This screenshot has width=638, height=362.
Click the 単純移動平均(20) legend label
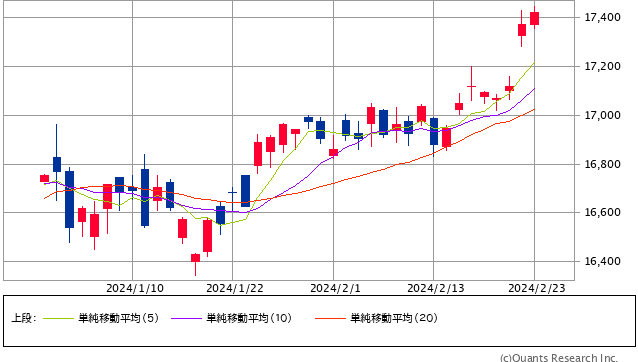click(394, 318)
